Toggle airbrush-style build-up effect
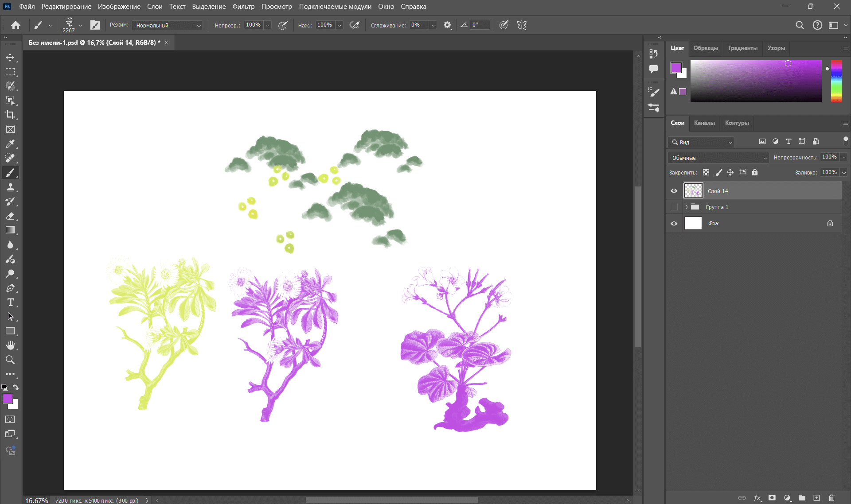Image resolution: width=851 pixels, height=504 pixels. (x=355, y=25)
